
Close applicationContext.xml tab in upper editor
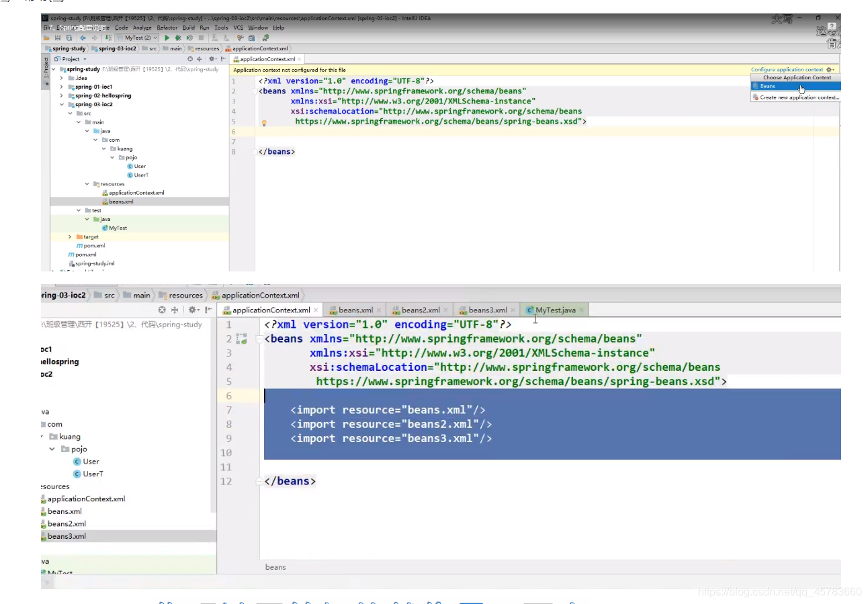[299, 59]
